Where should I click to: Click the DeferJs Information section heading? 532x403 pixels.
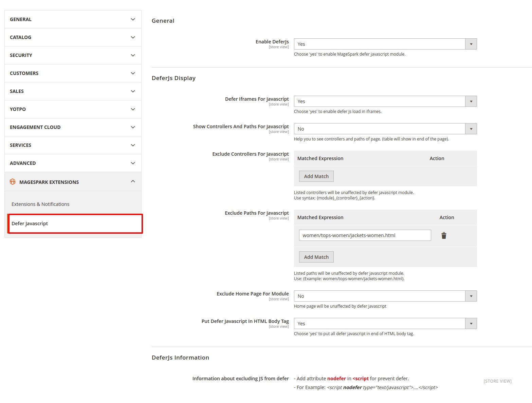[180, 358]
